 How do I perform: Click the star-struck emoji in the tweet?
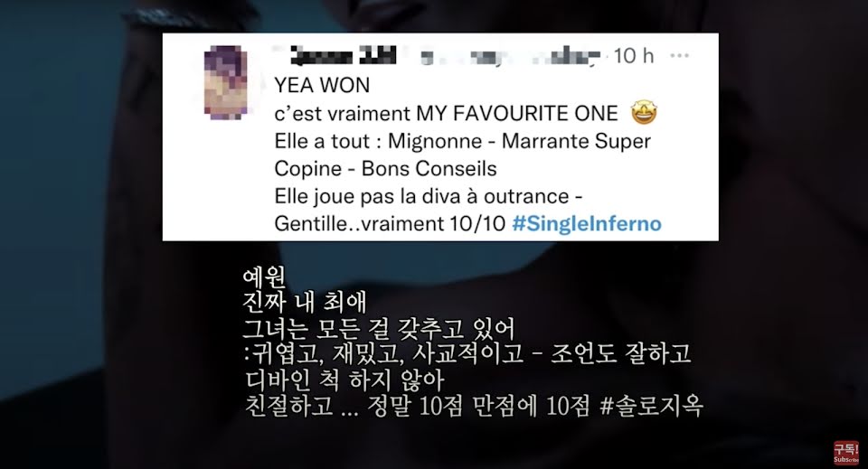644,113
